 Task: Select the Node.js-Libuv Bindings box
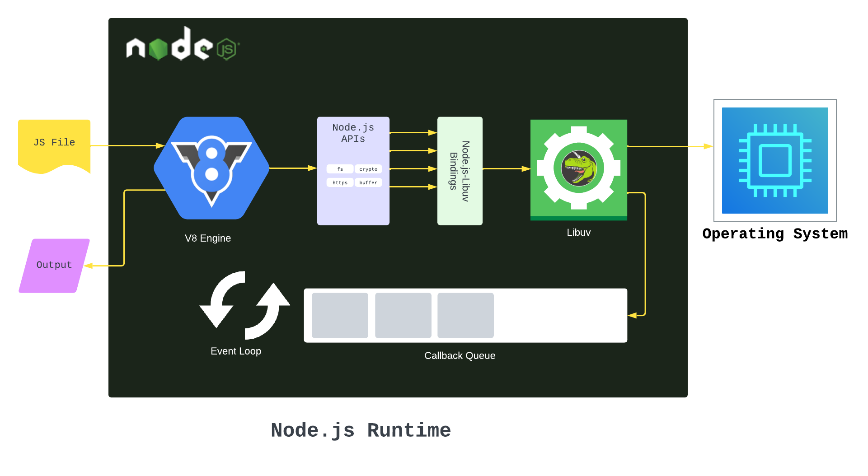tap(460, 171)
